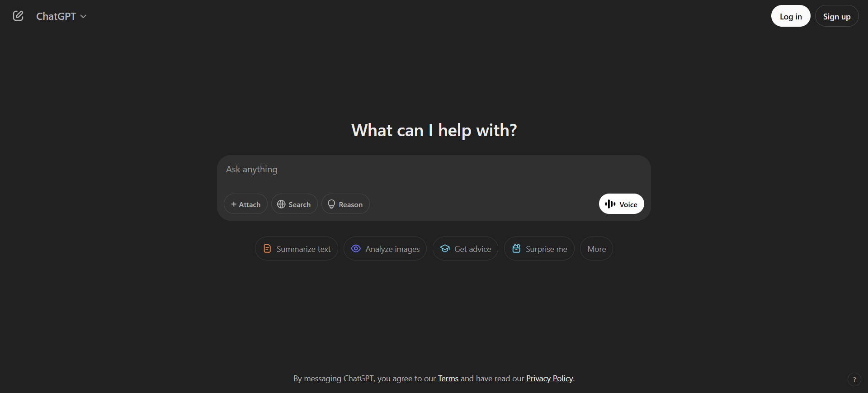Open the Terms link
868x393 pixels.
[448, 379]
